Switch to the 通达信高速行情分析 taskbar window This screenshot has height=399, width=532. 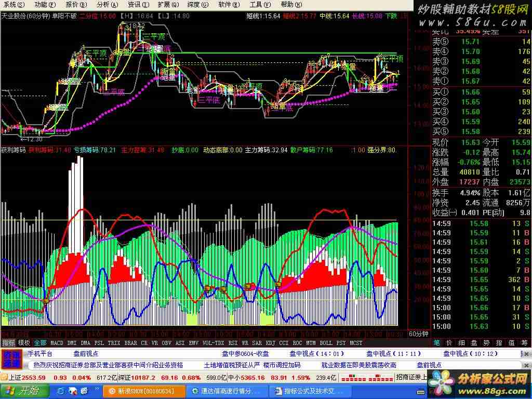coord(228,391)
